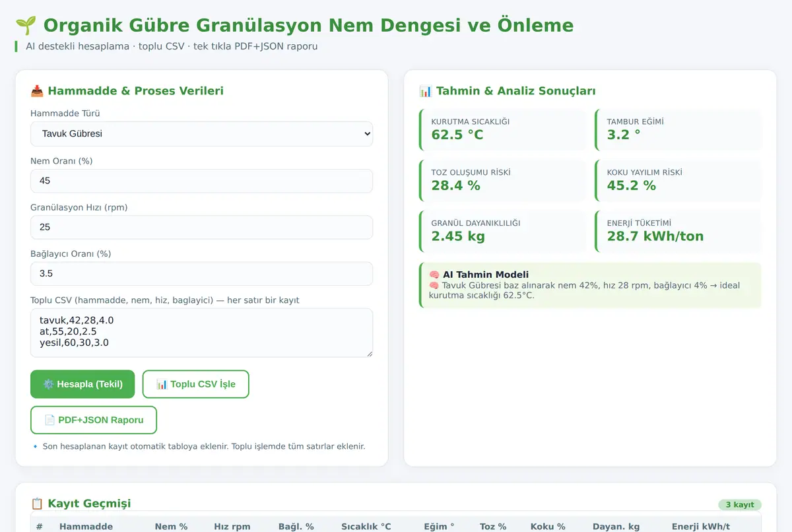Viewport: 792px width, 532px height.
Task: Click the Toz Oluşumu Riski 28.4 % value
Action: click(456, 185)
